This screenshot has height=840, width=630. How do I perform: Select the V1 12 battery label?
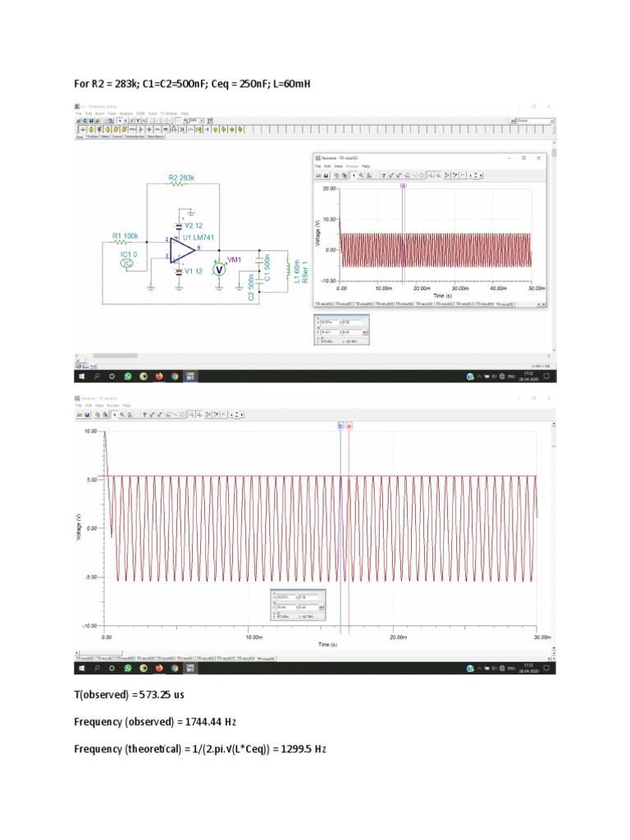click(194, 271)
